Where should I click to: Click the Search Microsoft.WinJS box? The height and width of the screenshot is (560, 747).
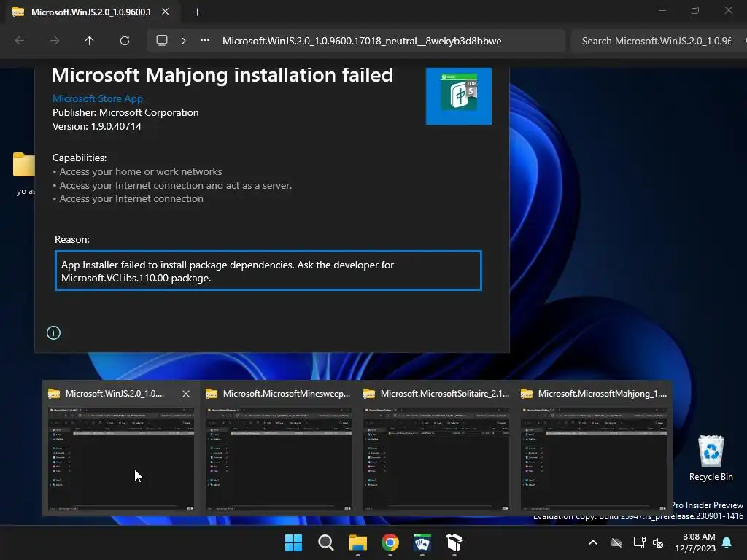[x=659, y=41]
